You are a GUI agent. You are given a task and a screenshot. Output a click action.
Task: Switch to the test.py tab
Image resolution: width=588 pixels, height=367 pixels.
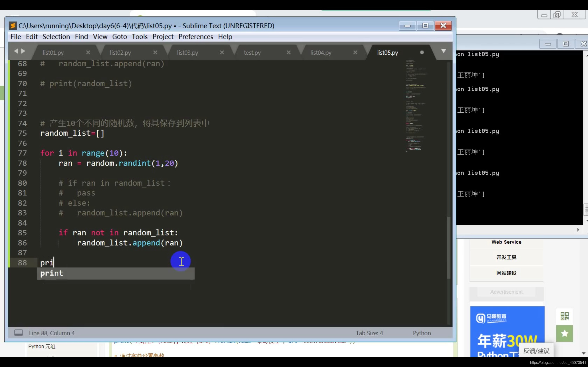pos(252,53)
